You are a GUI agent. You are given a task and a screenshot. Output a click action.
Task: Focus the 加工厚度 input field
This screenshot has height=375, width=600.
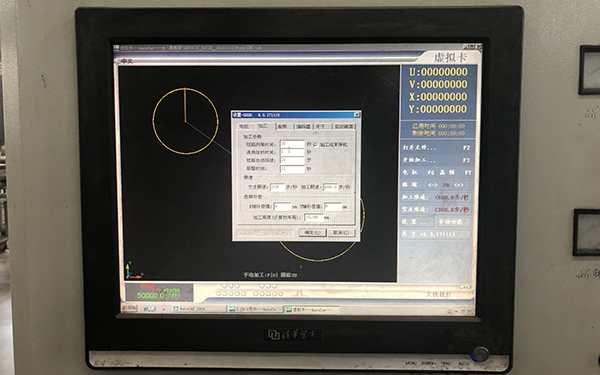click(314, 217)
